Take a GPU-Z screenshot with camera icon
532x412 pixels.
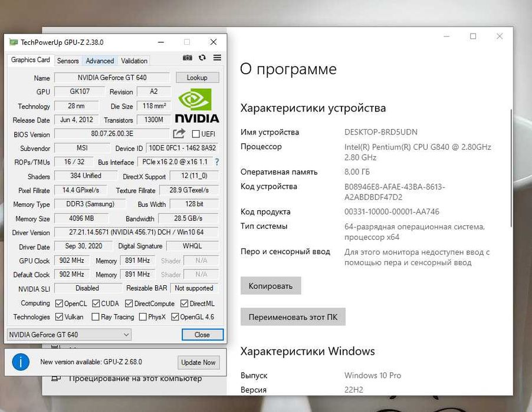[x=188, y=58]
